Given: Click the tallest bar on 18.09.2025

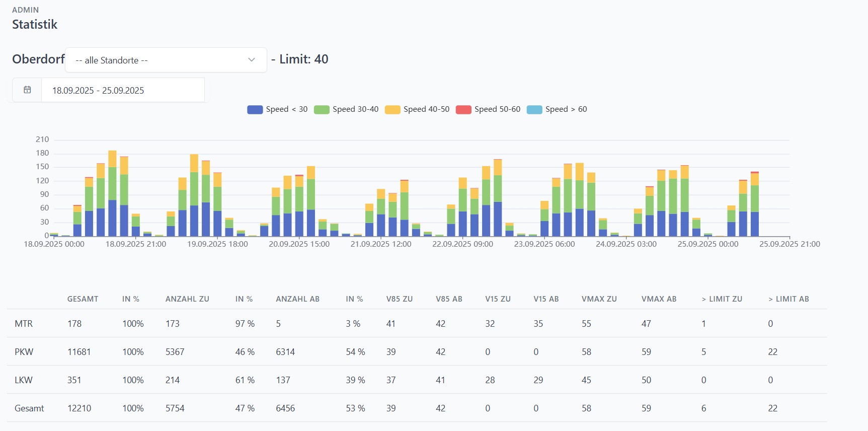Looking at the screenshot, I should 112,194.
